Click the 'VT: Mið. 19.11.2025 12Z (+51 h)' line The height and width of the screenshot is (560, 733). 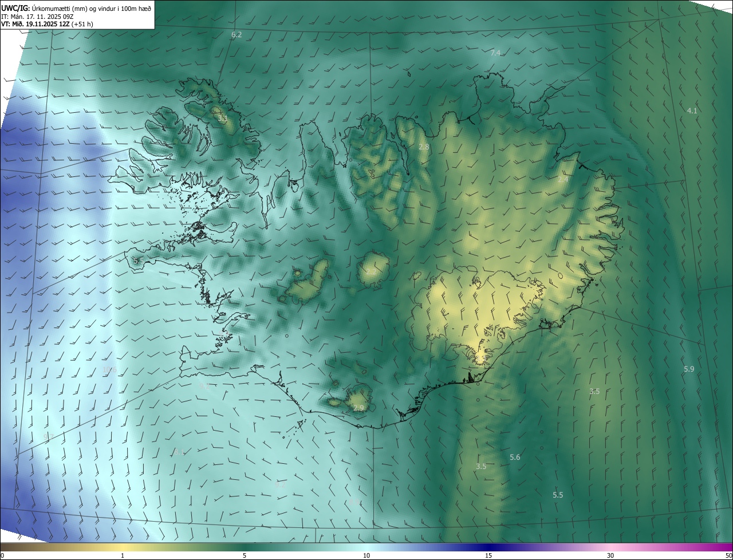click(48, 24)
